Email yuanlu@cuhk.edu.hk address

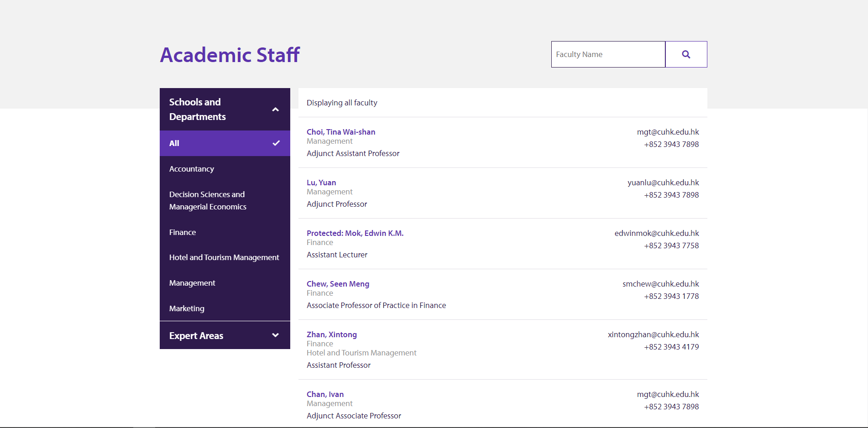[663, 183]
